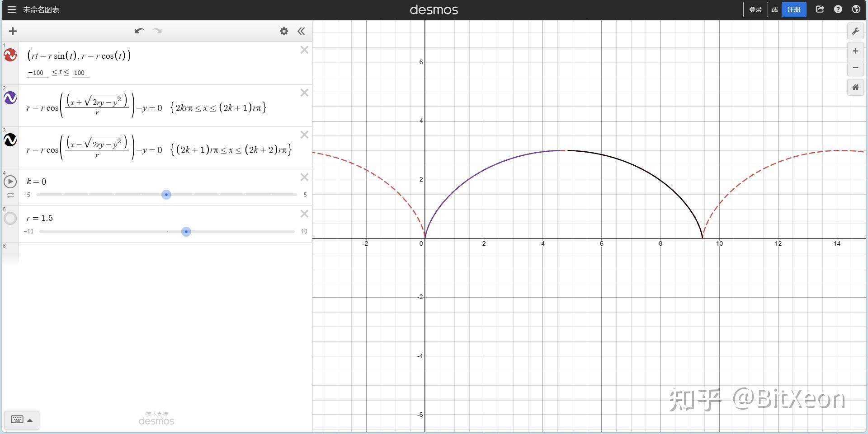Open the hamburger menu beside 未命名图表
Image resolution: width=868 pixels, height=434 pixels.
coord(12,9)
